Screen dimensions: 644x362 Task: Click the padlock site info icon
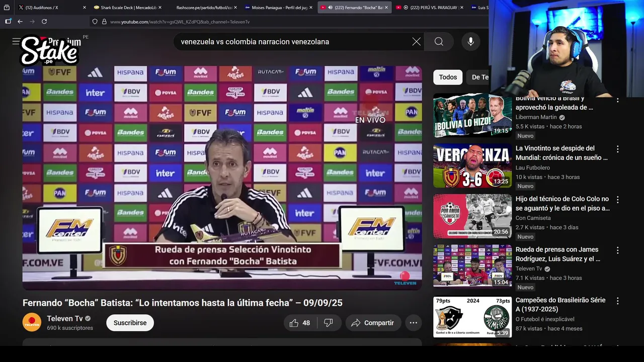104,22
